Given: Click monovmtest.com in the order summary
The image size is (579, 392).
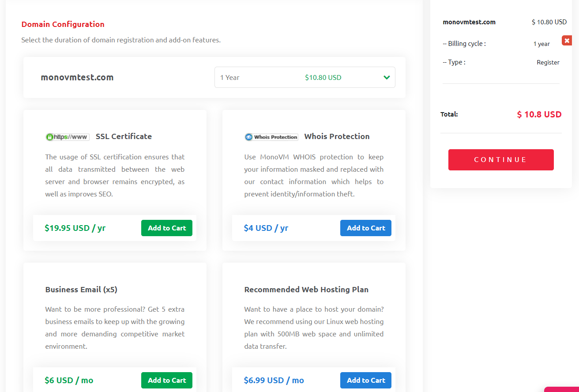Looking at the screenshot, I should tap(469, 22).
